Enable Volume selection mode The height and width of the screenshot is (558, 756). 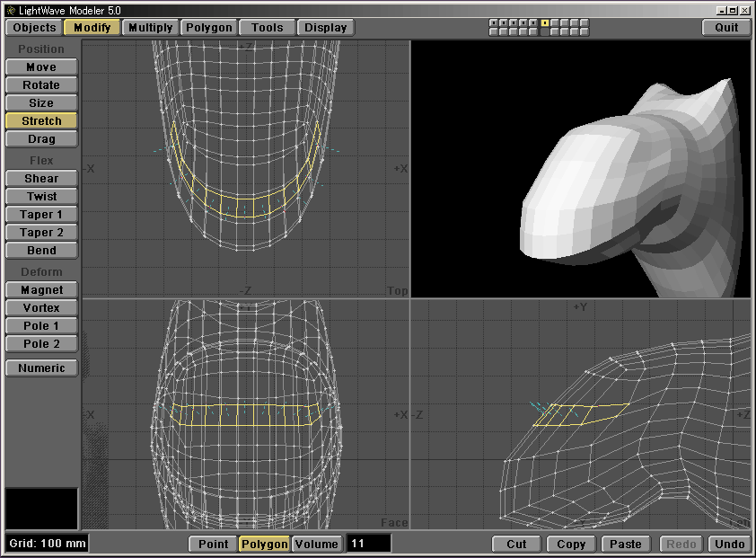[316, 544]
